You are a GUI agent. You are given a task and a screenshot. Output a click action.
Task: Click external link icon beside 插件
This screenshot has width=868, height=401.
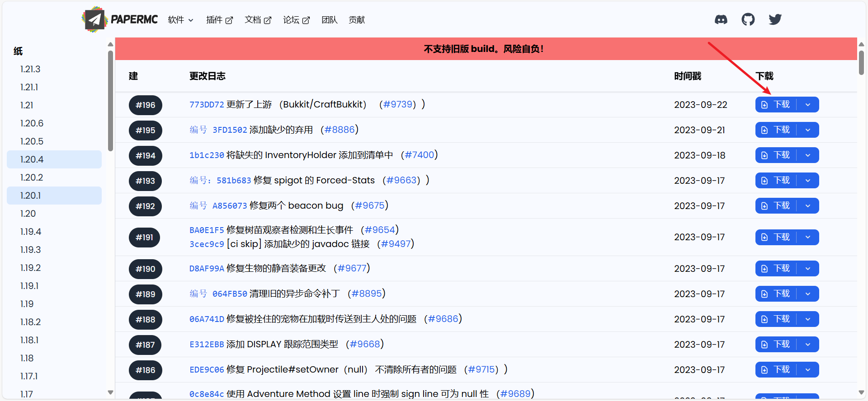(229, 20)
